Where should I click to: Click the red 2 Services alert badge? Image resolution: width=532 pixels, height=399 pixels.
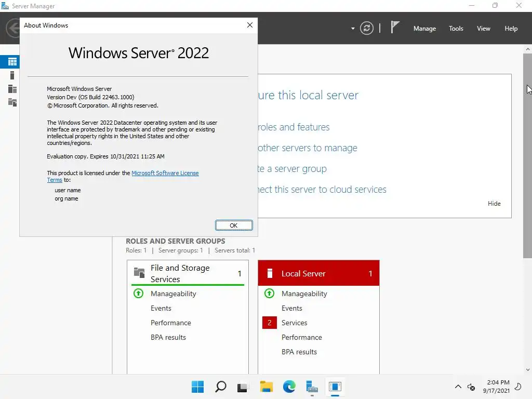(x=270, y=323)
